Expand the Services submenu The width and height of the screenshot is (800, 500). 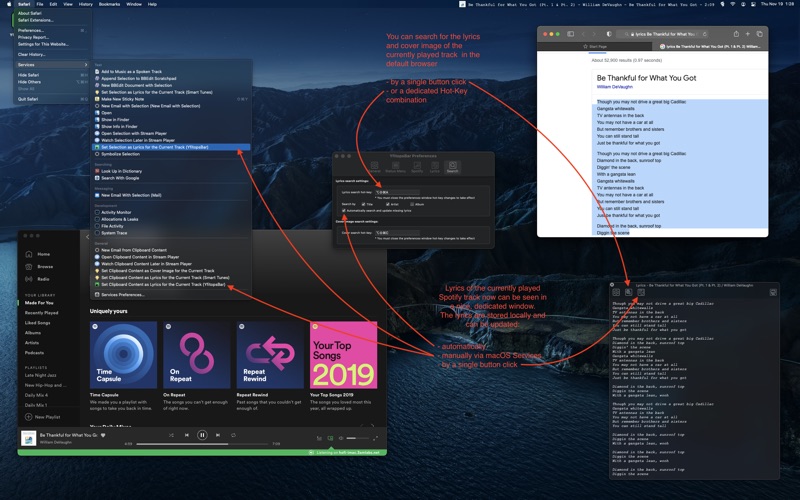point(51,65)
